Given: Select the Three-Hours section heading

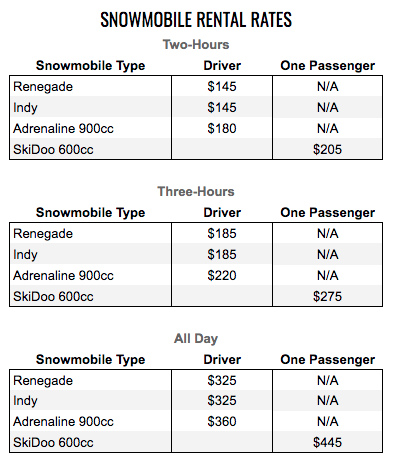Looking at the screenshot, I should 196,192.
